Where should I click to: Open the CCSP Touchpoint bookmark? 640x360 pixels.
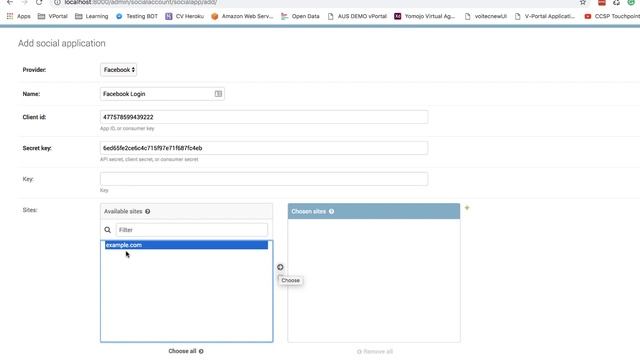(612, 16)
